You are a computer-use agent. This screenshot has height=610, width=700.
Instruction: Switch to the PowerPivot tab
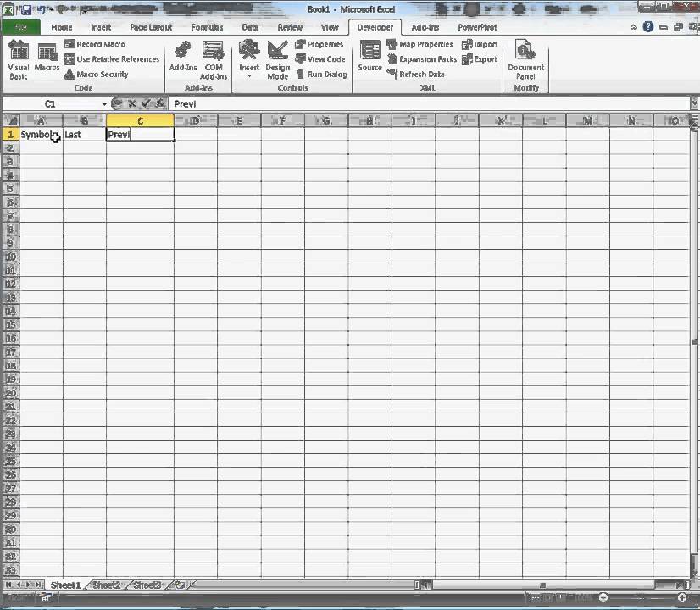point(477,27)
